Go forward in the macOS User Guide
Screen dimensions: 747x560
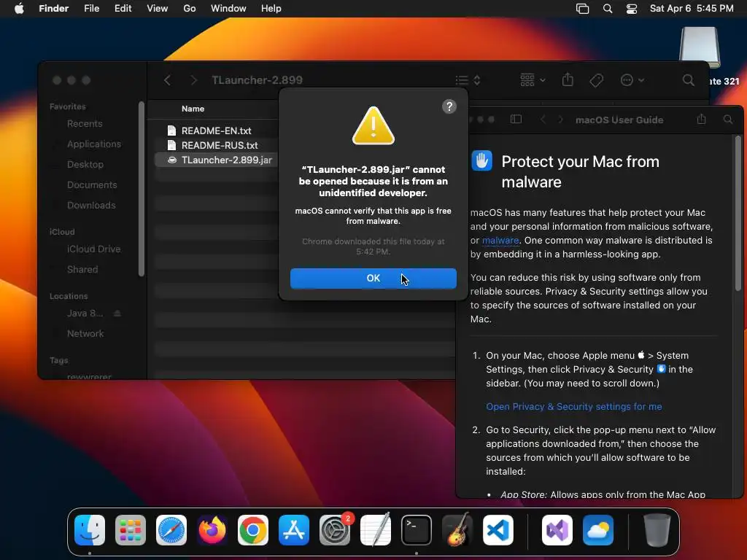(561, 120)
